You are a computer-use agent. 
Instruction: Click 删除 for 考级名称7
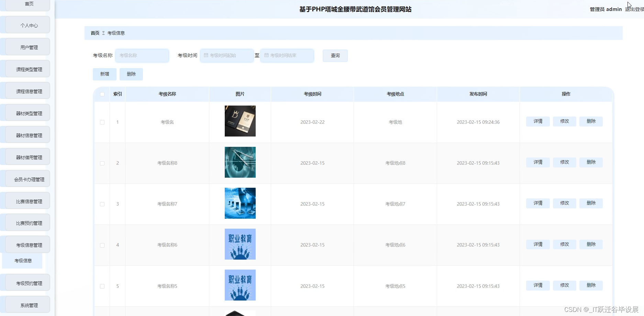pyautogui.click(x=591, y=203)
